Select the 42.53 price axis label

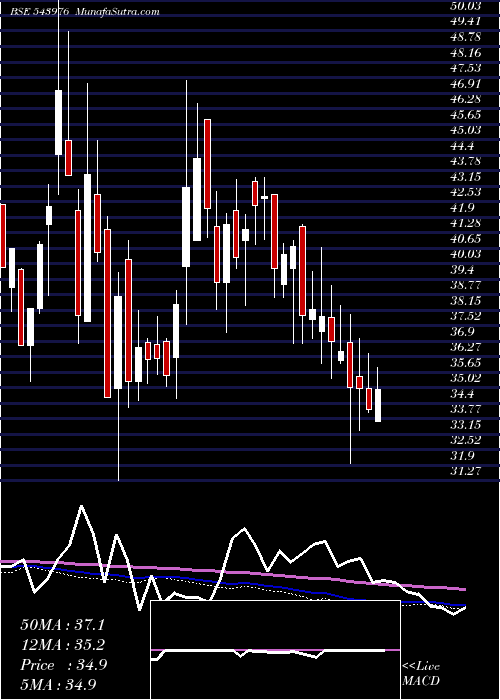[465, 192]
